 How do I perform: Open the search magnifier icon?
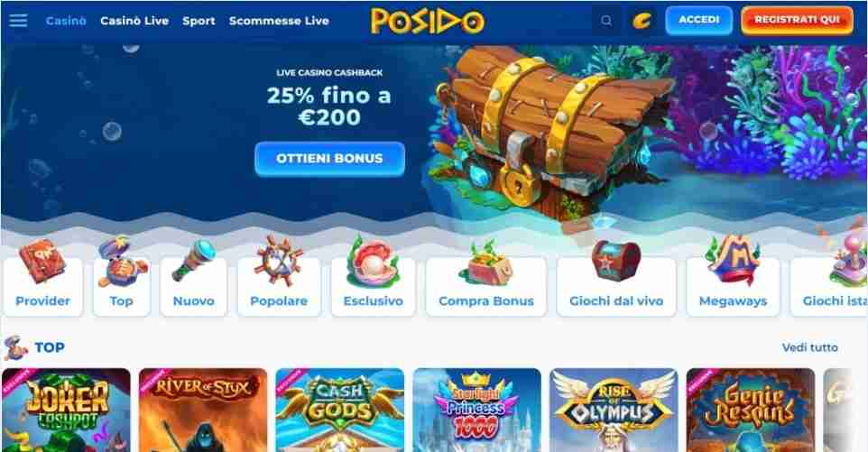(x=606, y=21)
